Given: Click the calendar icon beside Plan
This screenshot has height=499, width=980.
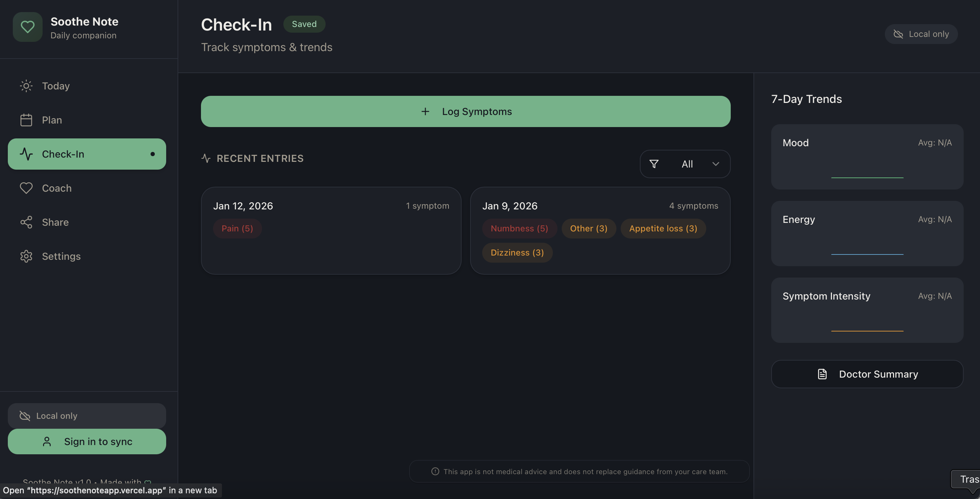Looking at the screenshot, I should click(x=26, y=120).
